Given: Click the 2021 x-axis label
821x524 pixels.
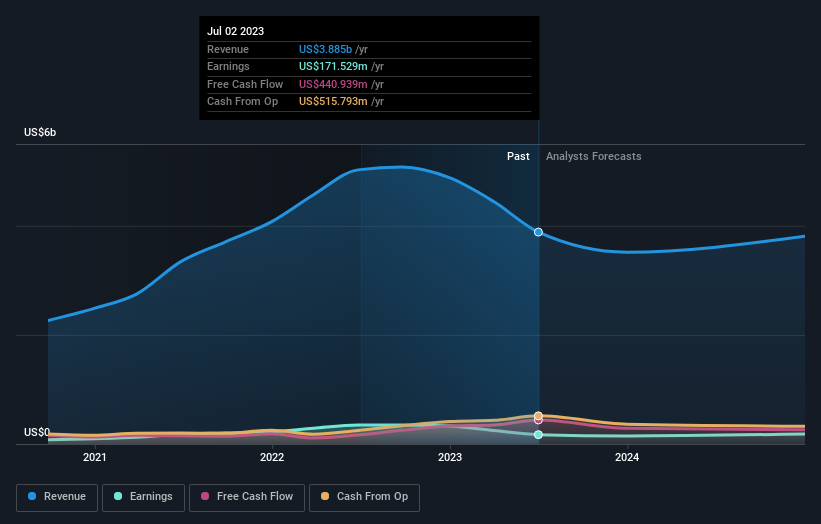Looking at the screenshot, I should [x=95, y=458].
